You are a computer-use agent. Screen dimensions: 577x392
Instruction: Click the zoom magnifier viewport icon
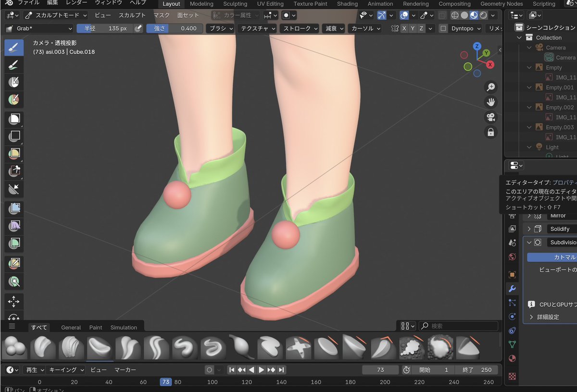pyautogui.click(x=491, y=87)
